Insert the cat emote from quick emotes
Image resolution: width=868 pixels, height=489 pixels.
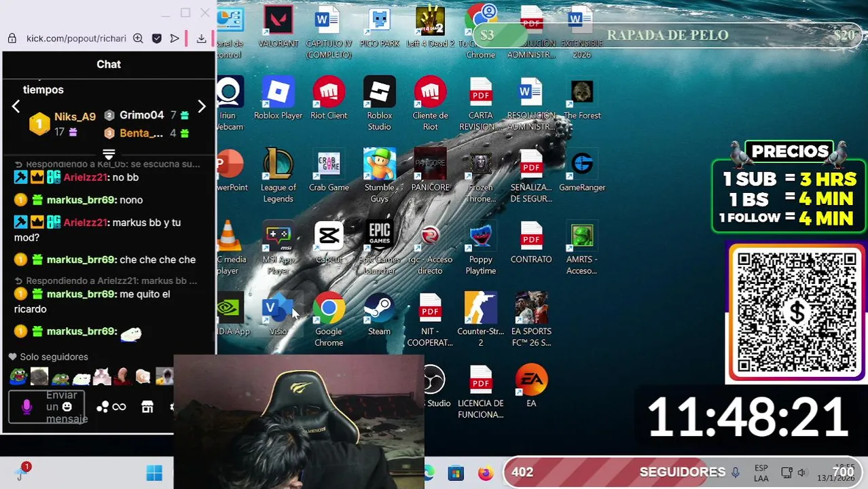pos(102,376)
